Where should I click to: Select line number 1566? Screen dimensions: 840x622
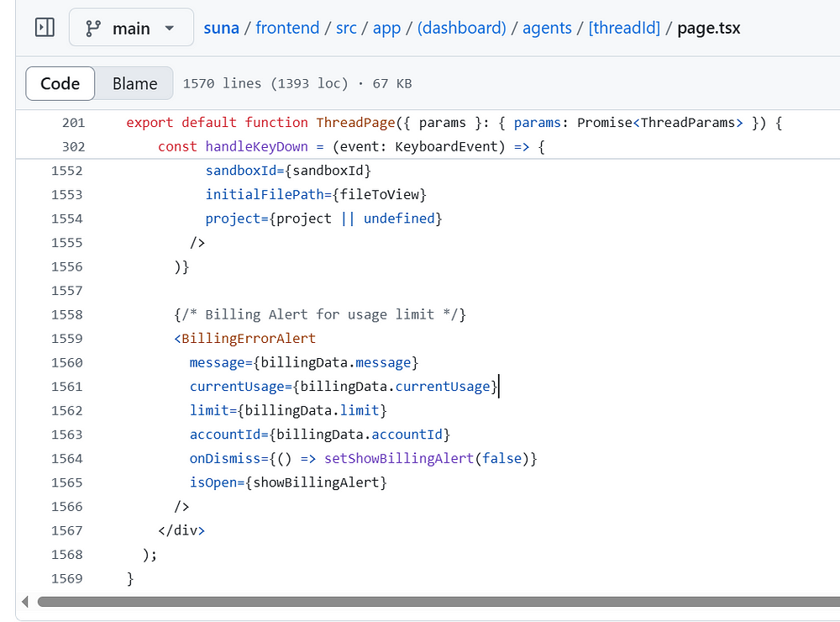[x=67, y=507]
